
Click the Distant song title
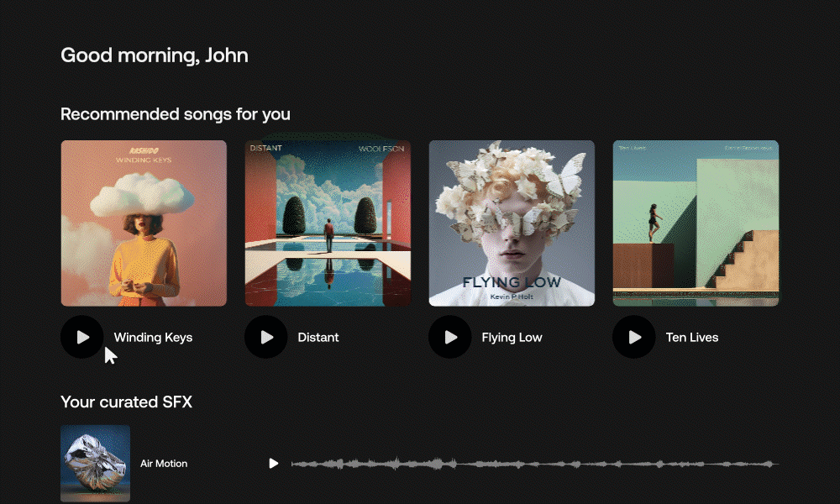coord(318,338)
